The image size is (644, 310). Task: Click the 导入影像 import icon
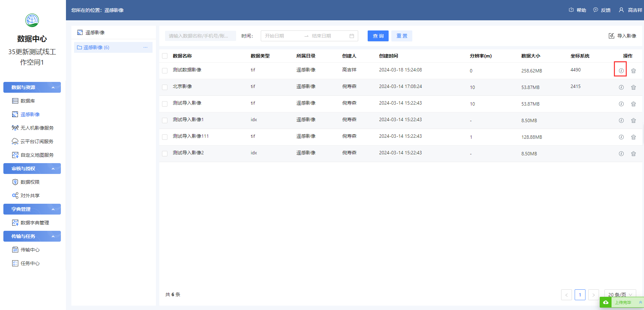(x=612, y=36)
